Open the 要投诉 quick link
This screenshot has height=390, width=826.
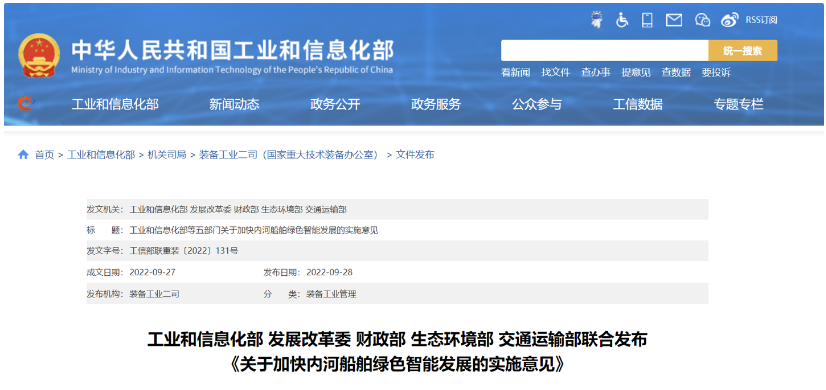tap(716, 73)
